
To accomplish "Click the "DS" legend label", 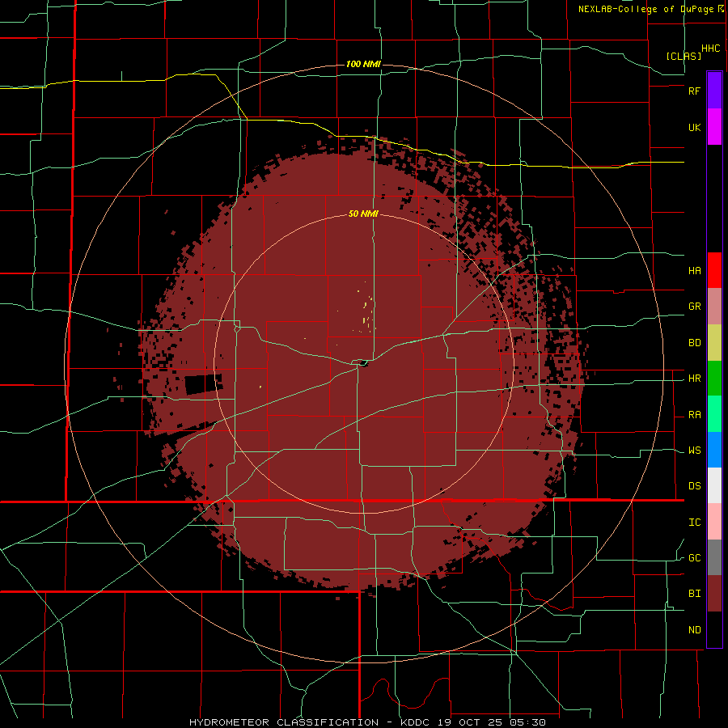I will [694, 486].
